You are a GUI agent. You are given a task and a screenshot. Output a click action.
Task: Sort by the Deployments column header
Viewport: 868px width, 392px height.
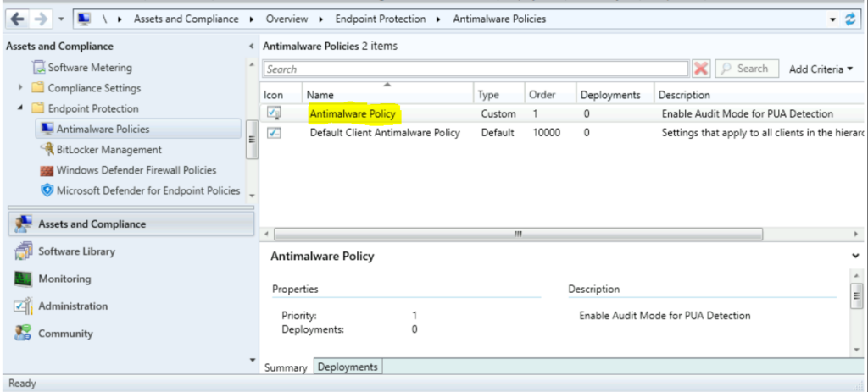pos(615,95)
